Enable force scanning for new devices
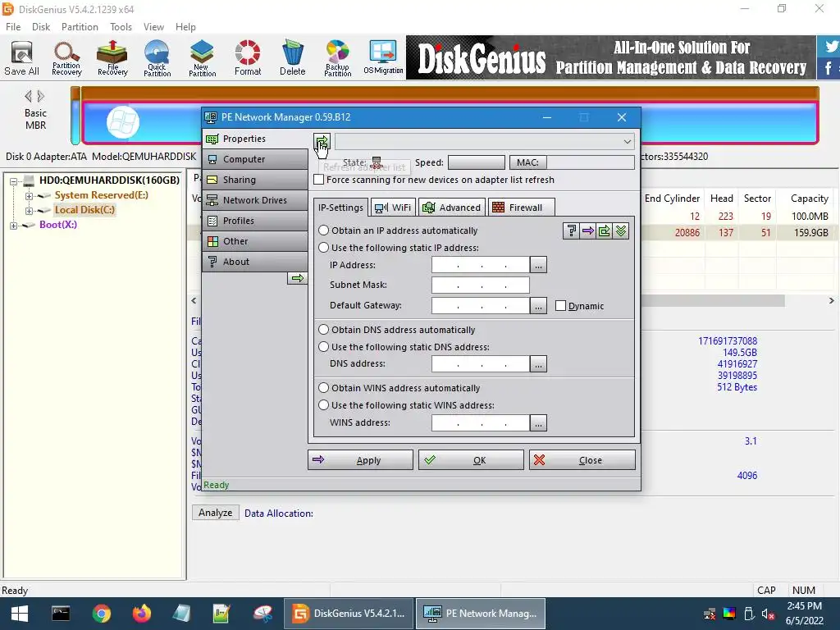Screen dimensions: 840x630 coord(319,180)
